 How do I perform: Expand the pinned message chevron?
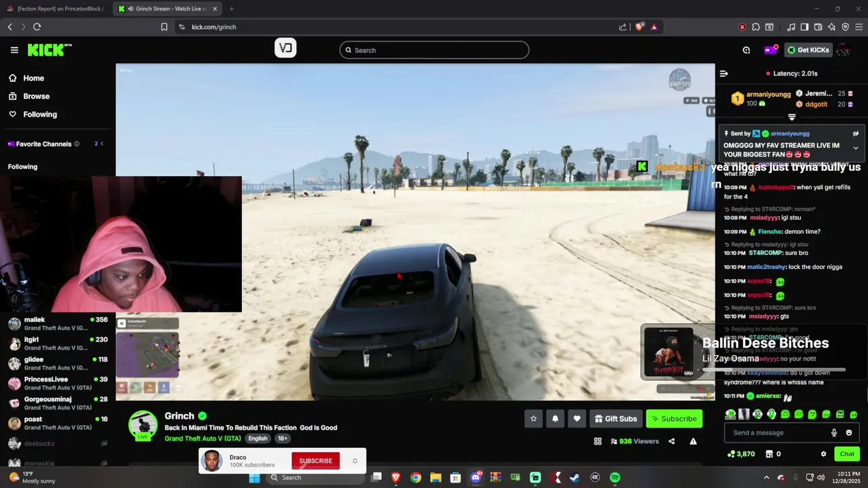tap(856, 148)
